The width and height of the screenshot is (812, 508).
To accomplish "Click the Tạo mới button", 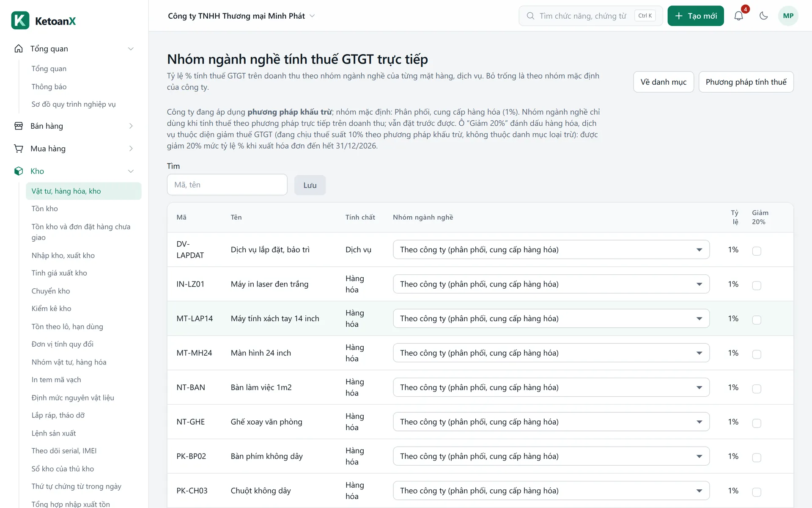I will click(696, 16).
